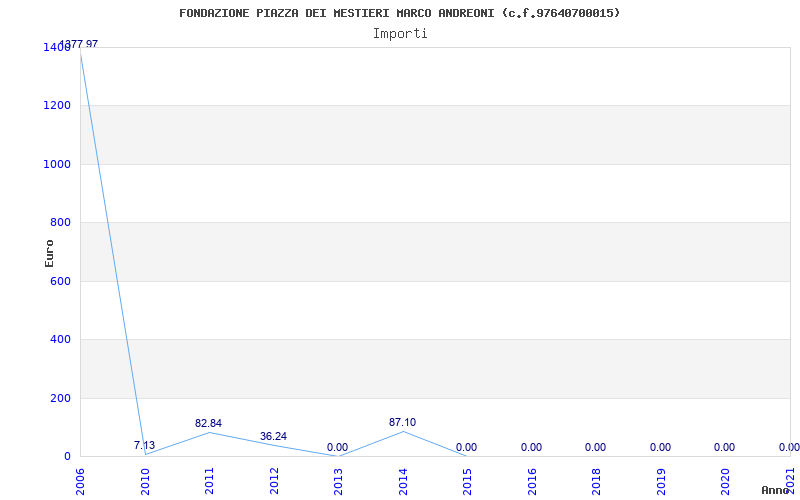Click the Euro y-axis title
Viewport: 800px width, 500px height.
49,253
